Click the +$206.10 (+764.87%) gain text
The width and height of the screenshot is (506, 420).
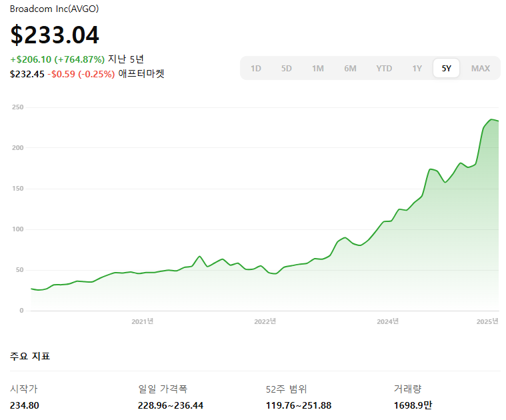57,59
